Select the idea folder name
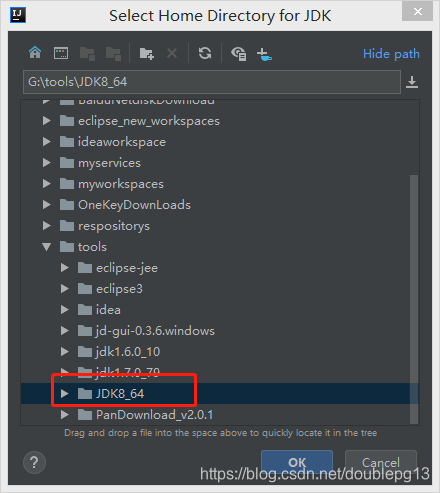440x493 pixels. (108, 310)
